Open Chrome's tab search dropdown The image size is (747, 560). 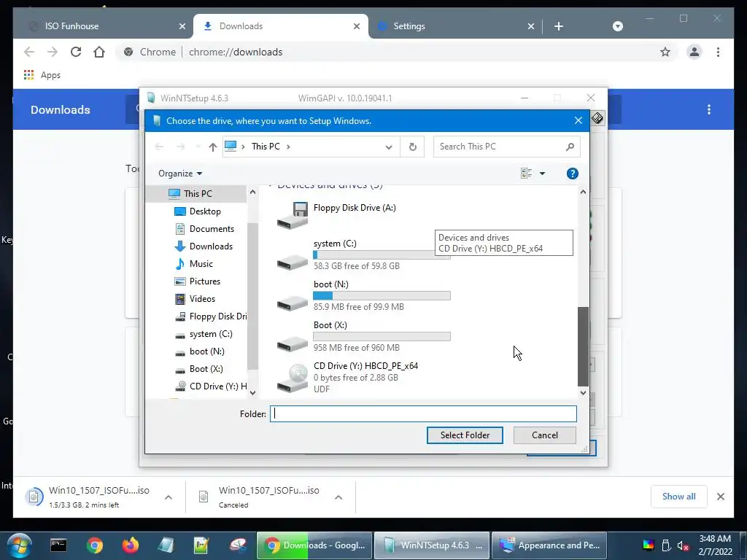click(617, 26)
